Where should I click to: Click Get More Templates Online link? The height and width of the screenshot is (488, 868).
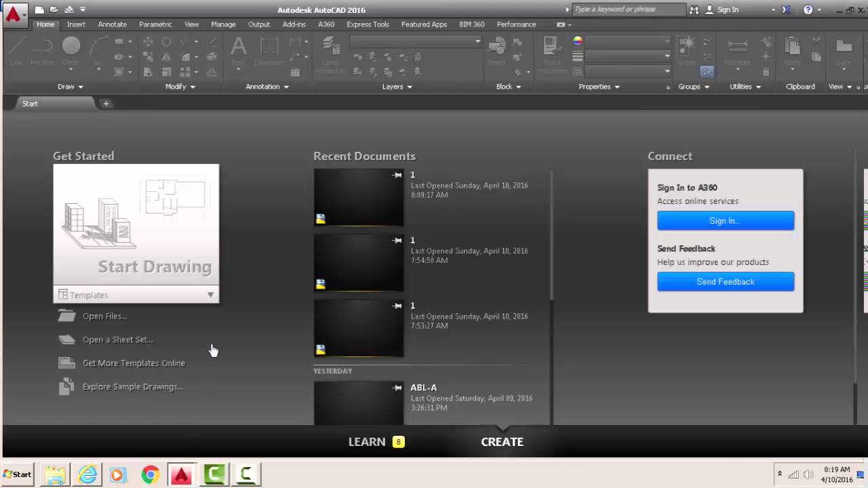[134, 363]
